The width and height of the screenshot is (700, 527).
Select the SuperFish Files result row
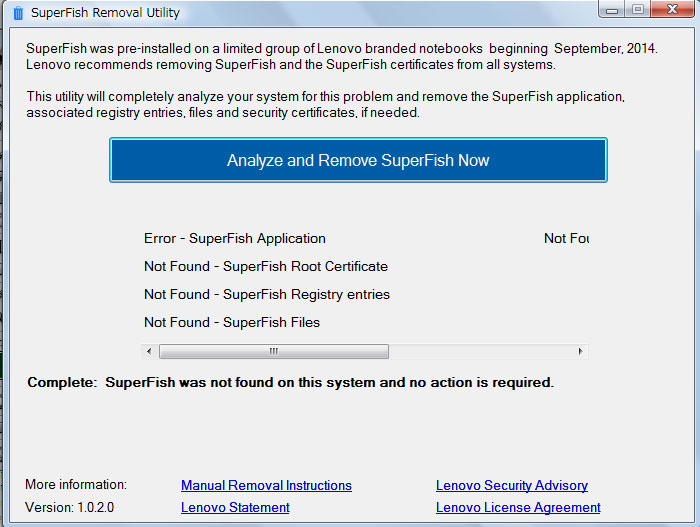click(232, 323)
